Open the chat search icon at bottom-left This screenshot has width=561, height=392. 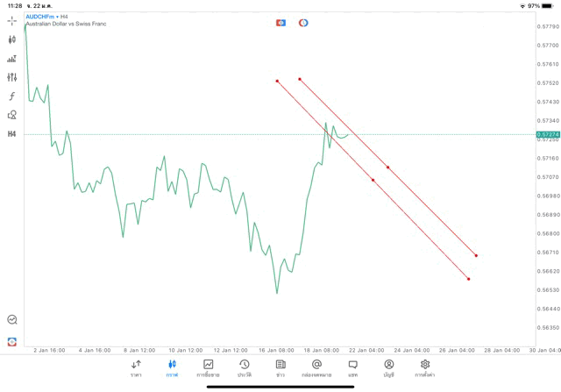click(x=12, y=320)
